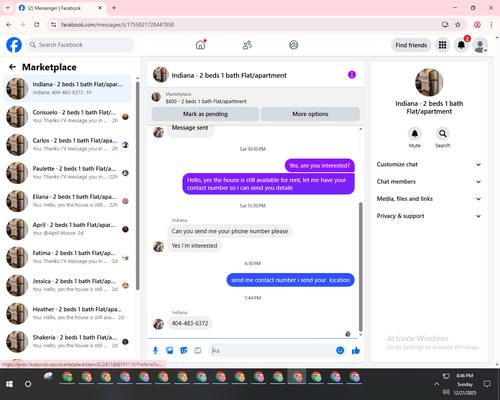Click the chat header title Indiana listing
The image size is (500, 400).
coord(229,75)
